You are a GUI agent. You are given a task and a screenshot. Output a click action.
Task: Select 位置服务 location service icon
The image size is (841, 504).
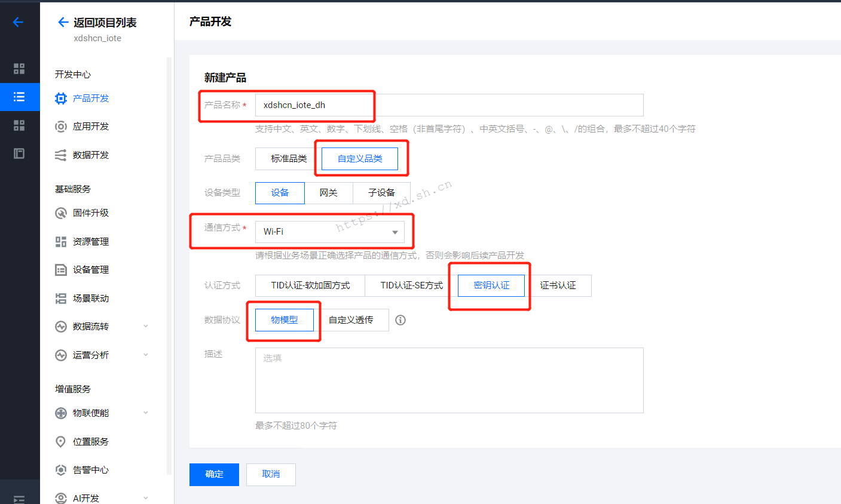[60, 441]
